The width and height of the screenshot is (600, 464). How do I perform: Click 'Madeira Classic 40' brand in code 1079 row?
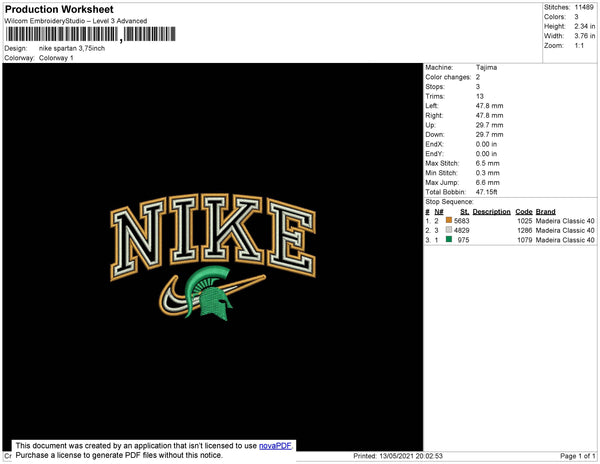565,240
